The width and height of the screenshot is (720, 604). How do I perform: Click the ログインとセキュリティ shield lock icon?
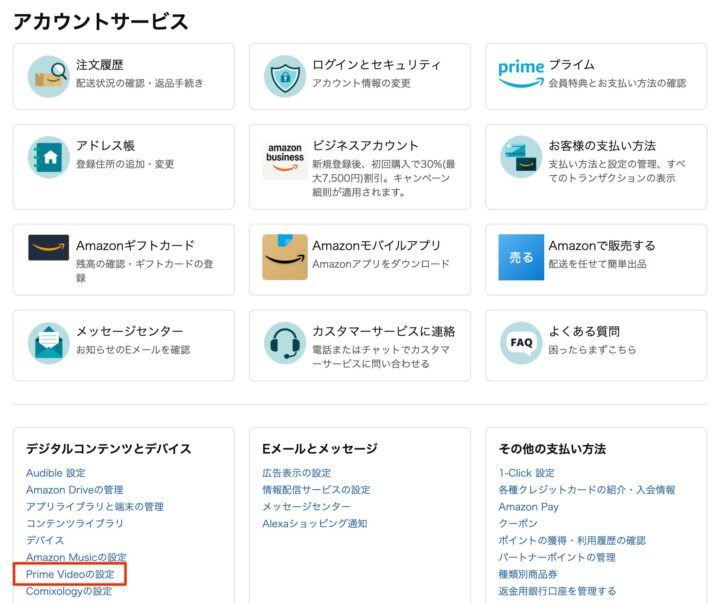point(285,76)
